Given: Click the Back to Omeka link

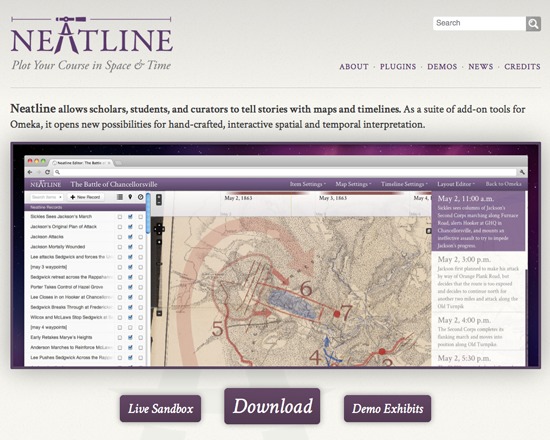Looking at the screenshot, I should (x=503, y=184).
